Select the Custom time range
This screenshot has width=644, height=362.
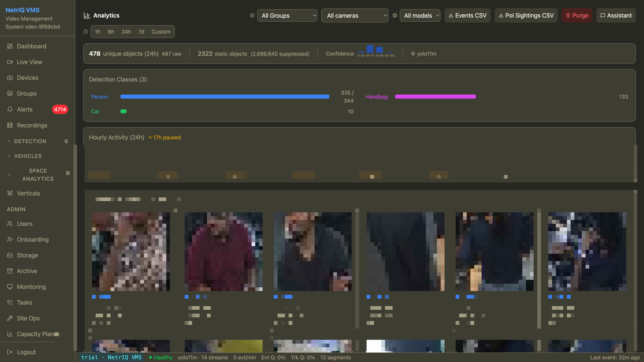161,32
